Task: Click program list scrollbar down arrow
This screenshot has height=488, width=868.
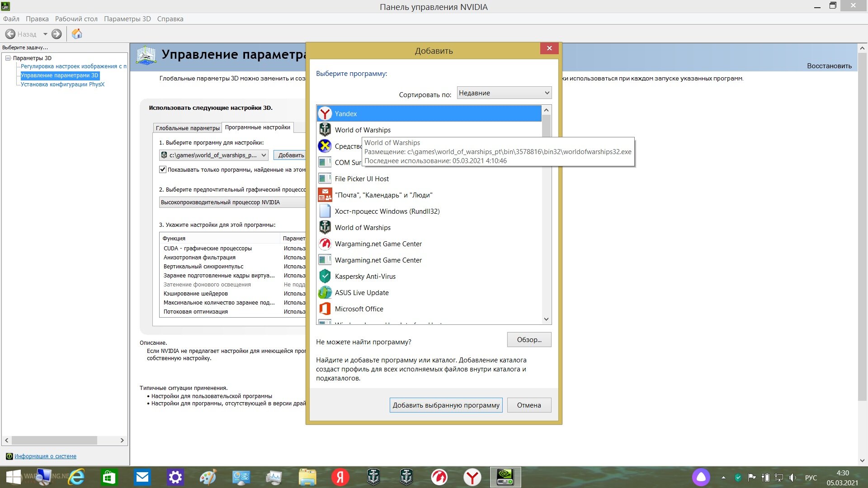Action: tap(546, 319)
